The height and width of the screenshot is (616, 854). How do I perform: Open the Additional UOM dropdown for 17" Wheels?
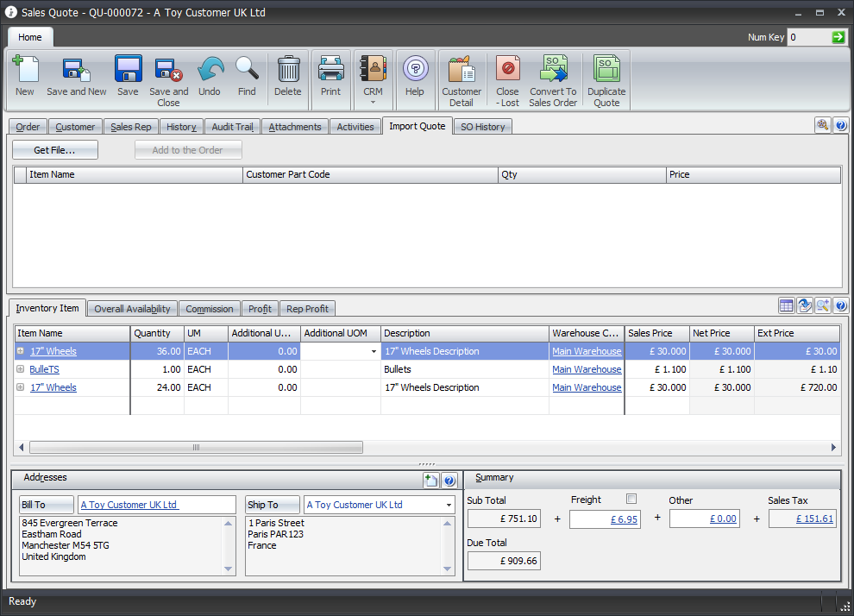coord(371,351)
